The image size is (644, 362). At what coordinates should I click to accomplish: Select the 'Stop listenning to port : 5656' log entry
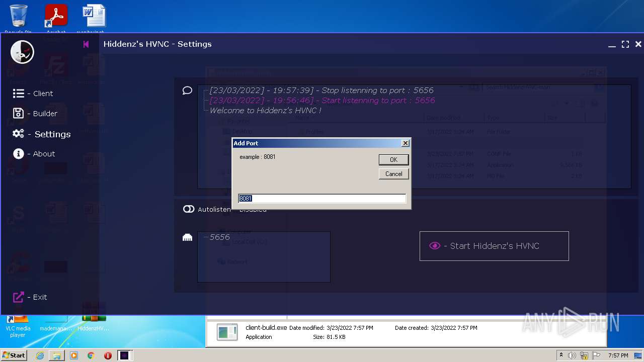tap(321, 90)
